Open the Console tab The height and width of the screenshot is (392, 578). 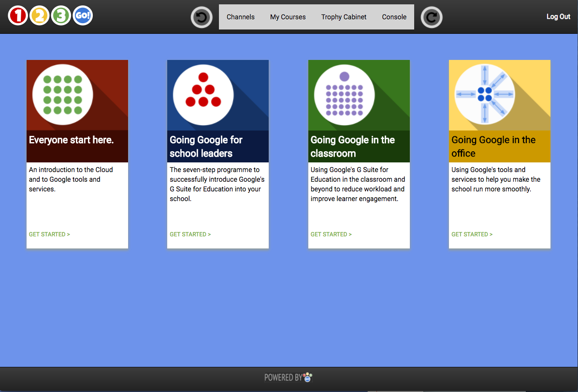394,17
